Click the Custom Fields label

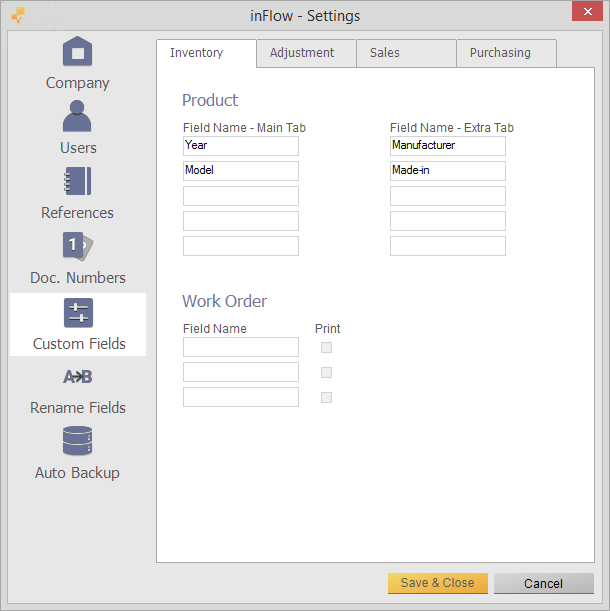pyautogui.click(x=79, y=344)
